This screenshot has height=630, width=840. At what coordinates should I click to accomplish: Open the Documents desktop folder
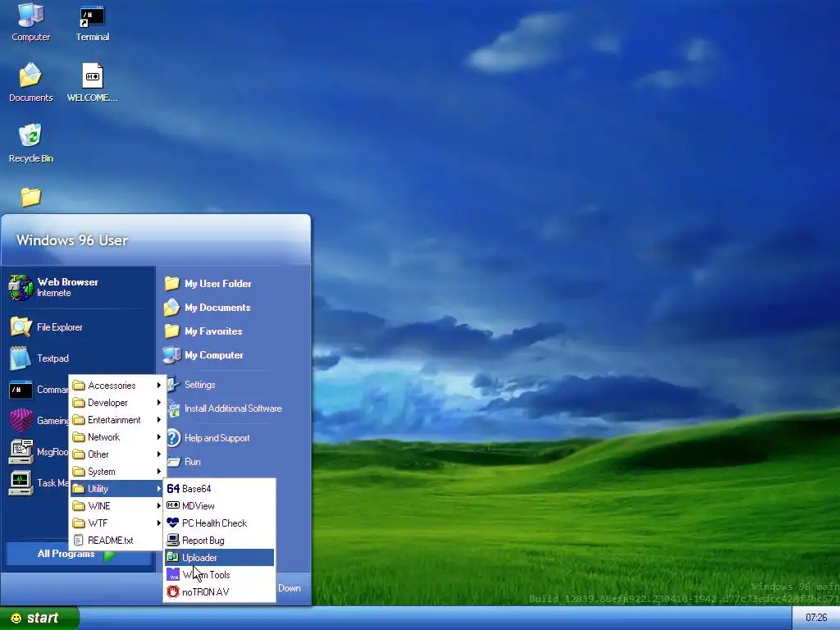pyautogui.click(x=30, y=83)
